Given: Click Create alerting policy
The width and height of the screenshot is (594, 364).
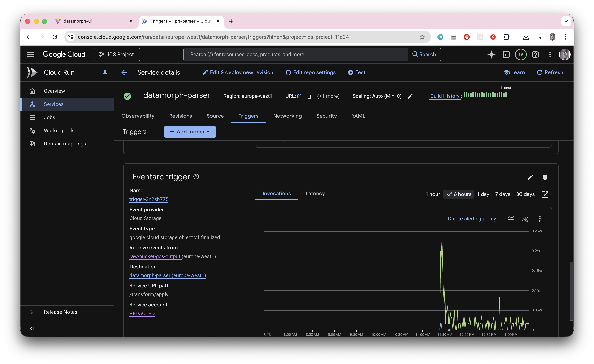Looking at the screenshot, I should (471, 219).
